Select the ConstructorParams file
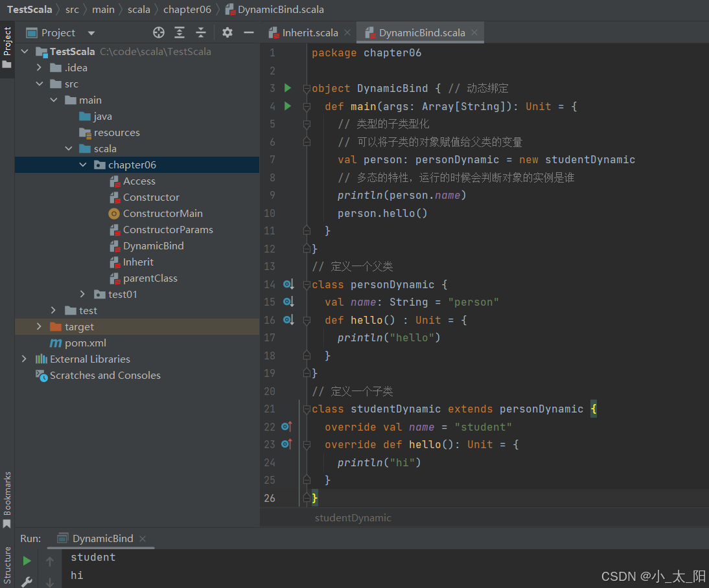709x588 pixels. coord(161,230)
